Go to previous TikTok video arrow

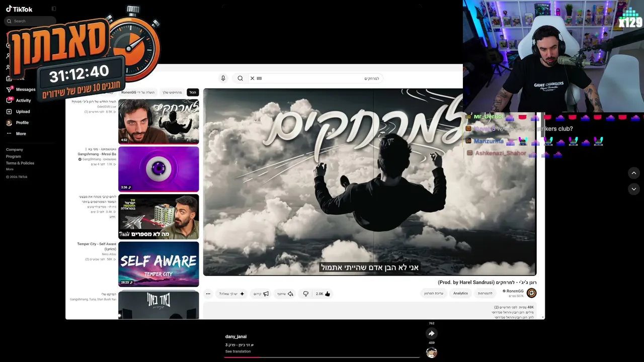[634, 173]
